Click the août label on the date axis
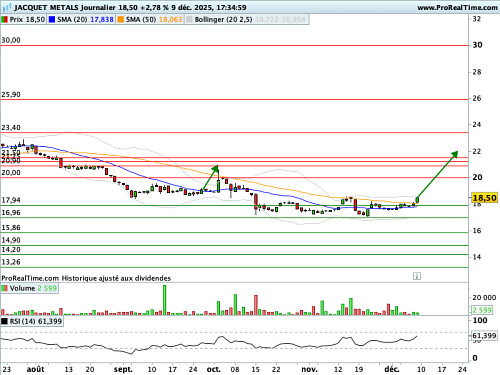The image size is (500, 375). click(x=35, y=369)
